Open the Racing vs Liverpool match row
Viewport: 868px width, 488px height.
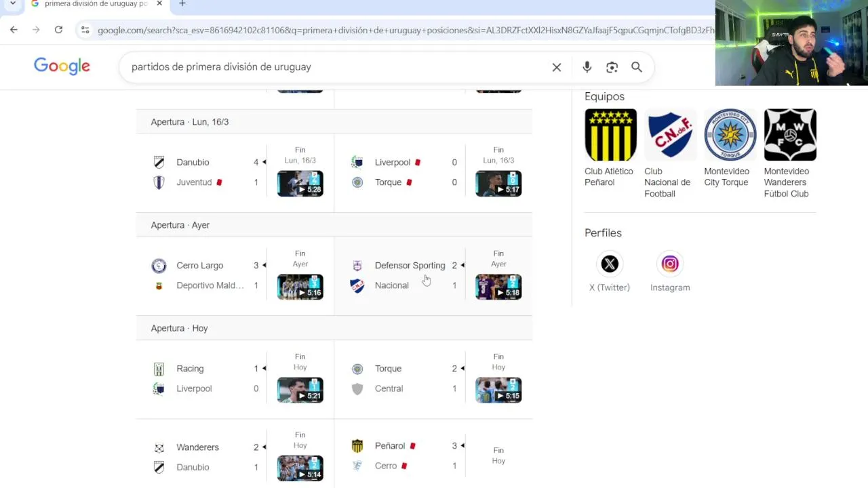235,379
